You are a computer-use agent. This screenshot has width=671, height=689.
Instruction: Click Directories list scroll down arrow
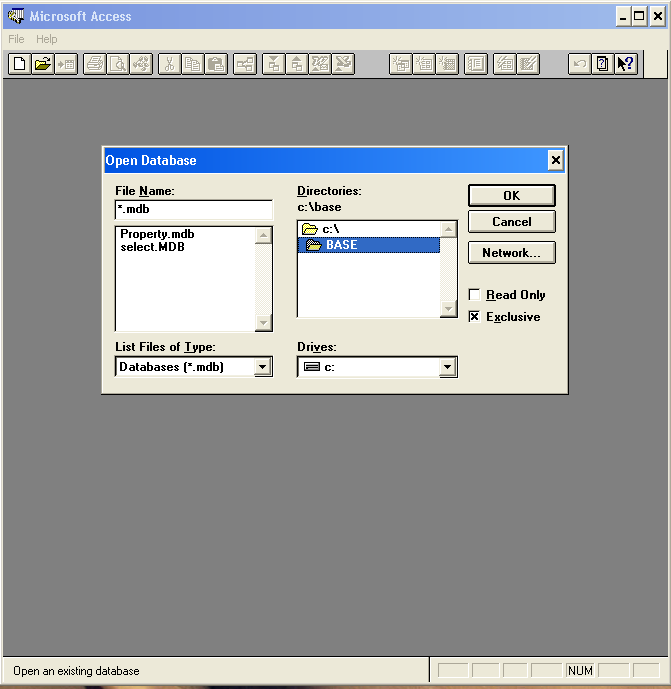(x=448, y=308)
